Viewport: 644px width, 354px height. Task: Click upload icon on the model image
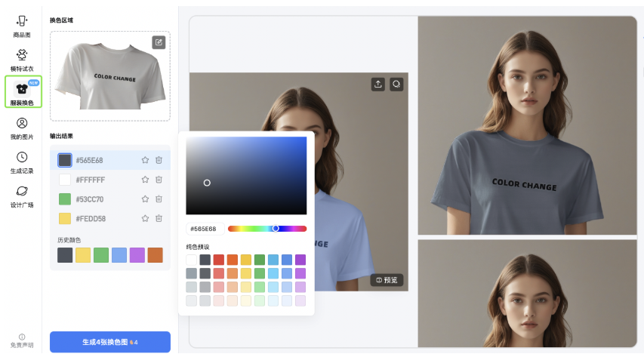378,85
